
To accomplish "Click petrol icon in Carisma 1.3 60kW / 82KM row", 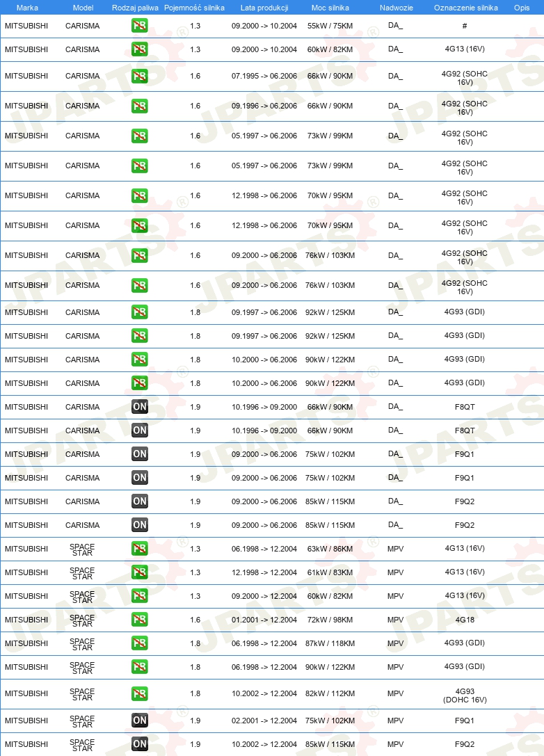I will (139, 49).
